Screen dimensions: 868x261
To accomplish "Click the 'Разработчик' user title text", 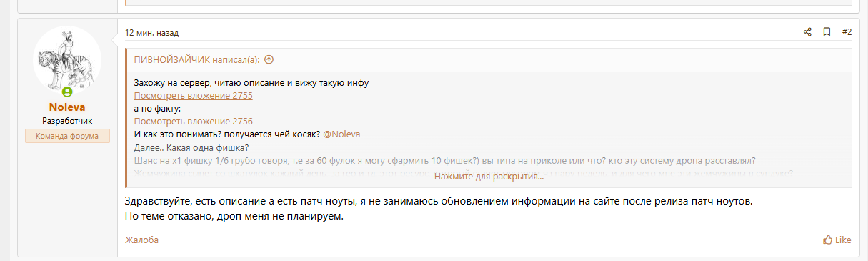I will click(67, 121).
